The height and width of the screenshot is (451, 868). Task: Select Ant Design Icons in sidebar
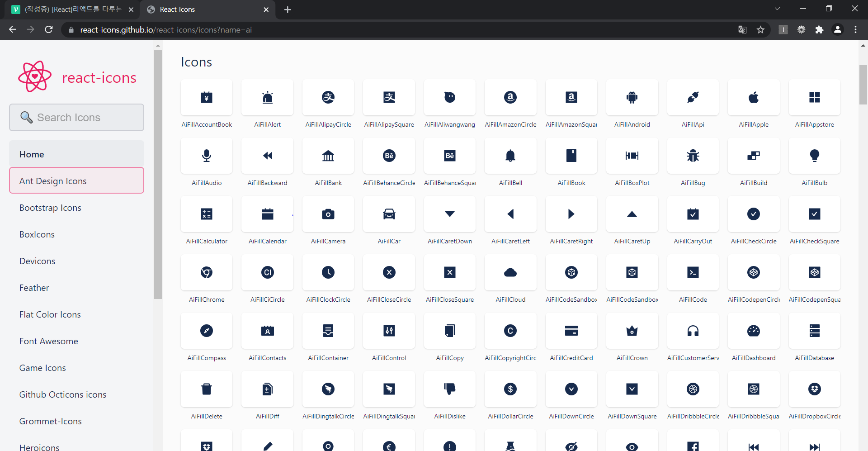coord(76,180)
